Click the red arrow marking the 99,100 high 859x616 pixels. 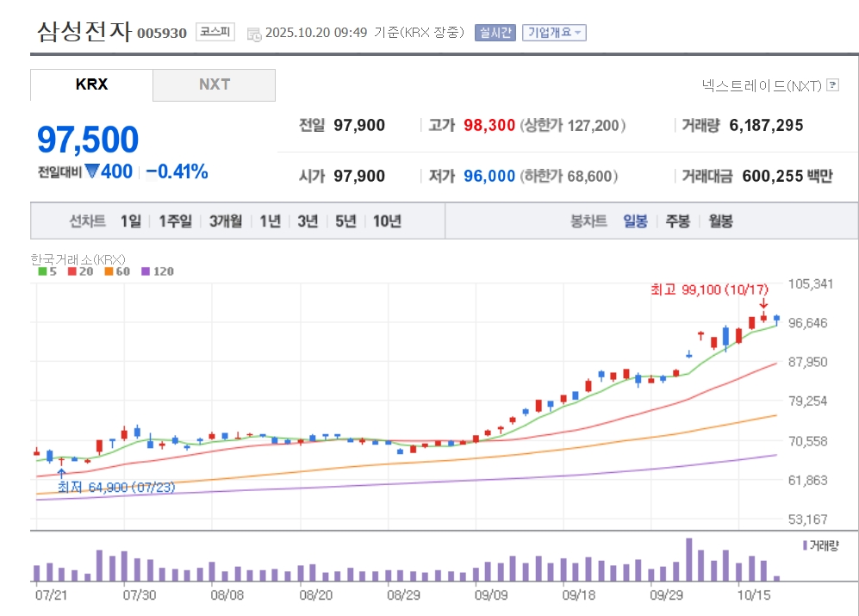763,303
